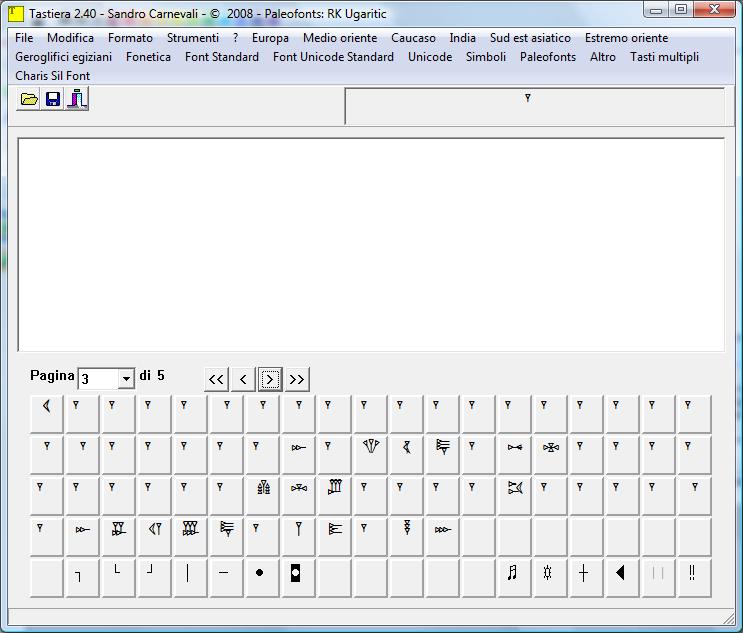The height and width of the screenshot is (633, 743).
Task: Open the Europa menu
Action: [270, 38]
